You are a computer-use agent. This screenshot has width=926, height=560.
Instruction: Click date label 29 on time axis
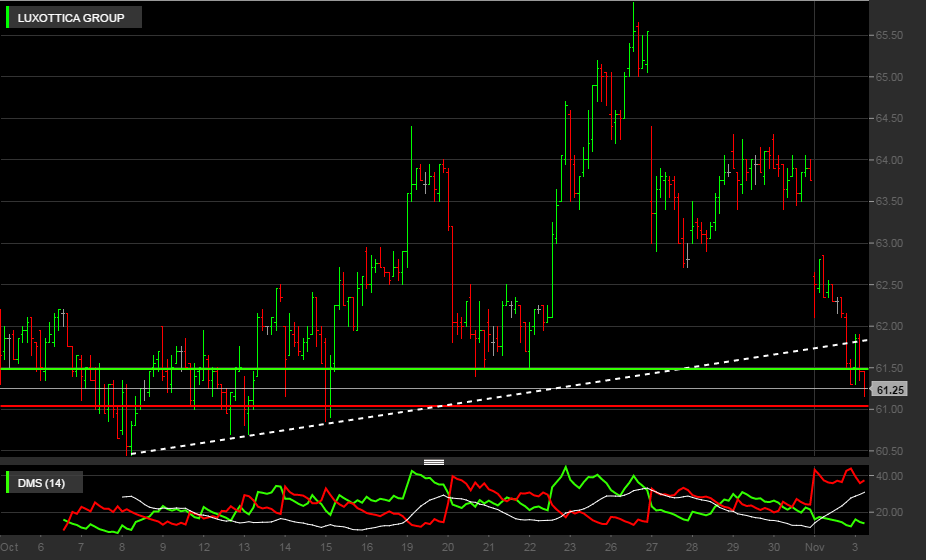(733, 547)
